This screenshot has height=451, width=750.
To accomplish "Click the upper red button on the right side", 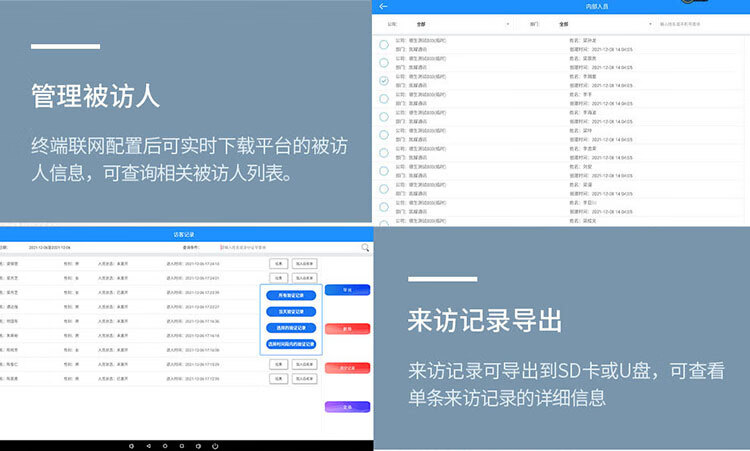I will pos(347,329).
